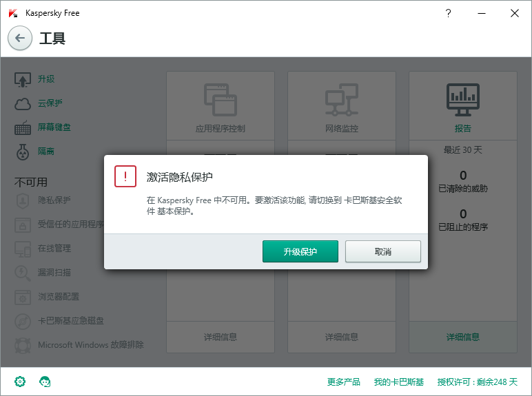The height and width of the screenshot is (396, 532).
Task: Click the settings gear icon at bottom
Action: [x=20, y=382]
